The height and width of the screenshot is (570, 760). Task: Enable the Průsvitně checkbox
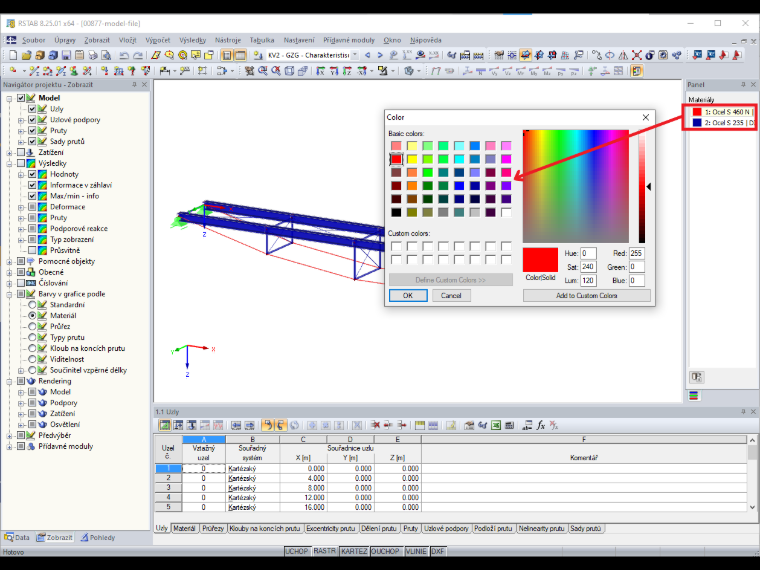[32, 250]
